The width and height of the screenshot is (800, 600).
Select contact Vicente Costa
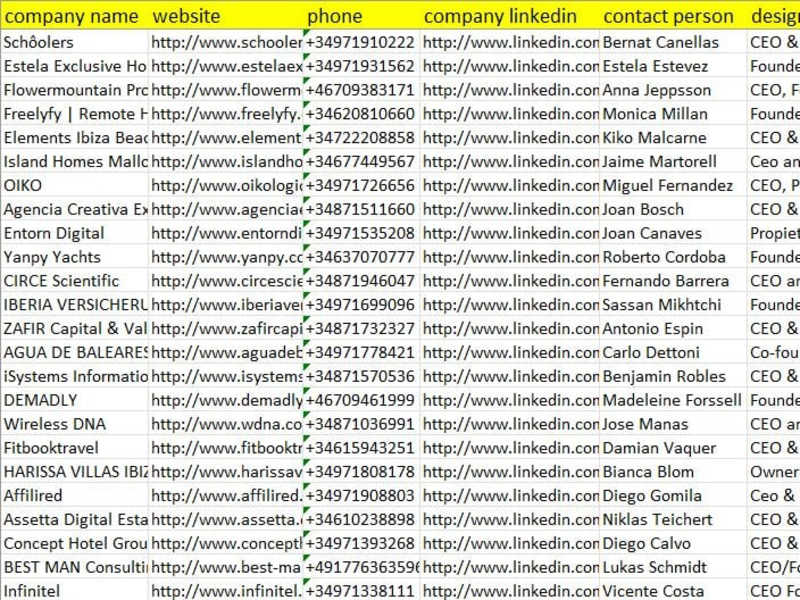(673, 590)
